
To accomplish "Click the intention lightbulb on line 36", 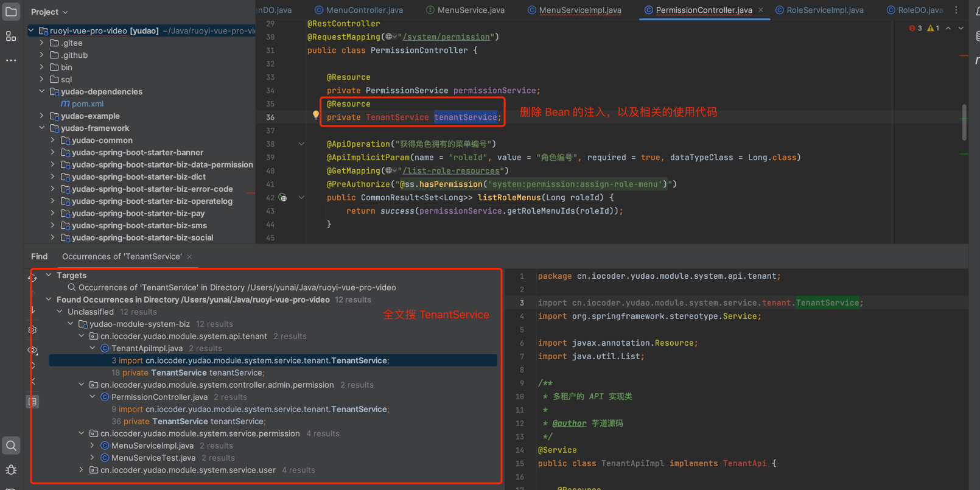I will click(315, 114).
